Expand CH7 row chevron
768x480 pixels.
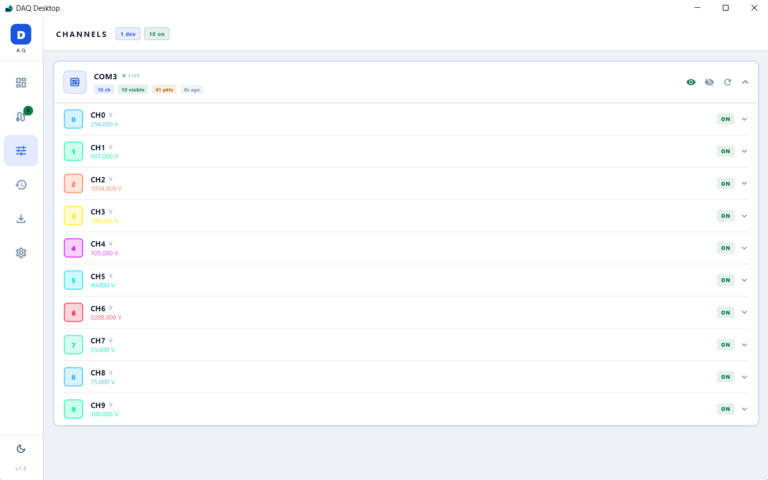(744, 345)
